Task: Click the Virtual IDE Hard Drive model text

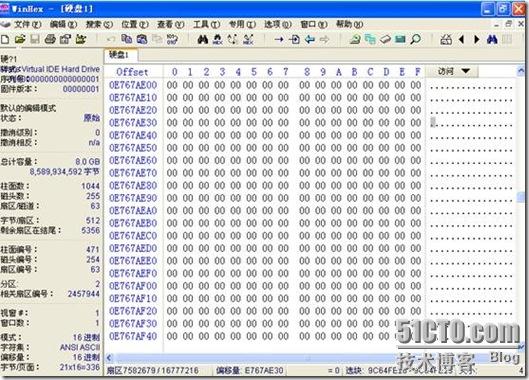Action: click(61, 69)
